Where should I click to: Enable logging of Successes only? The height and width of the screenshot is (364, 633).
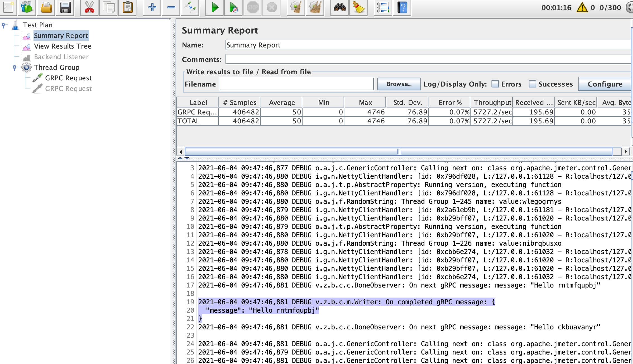click(x=533, y=84)
